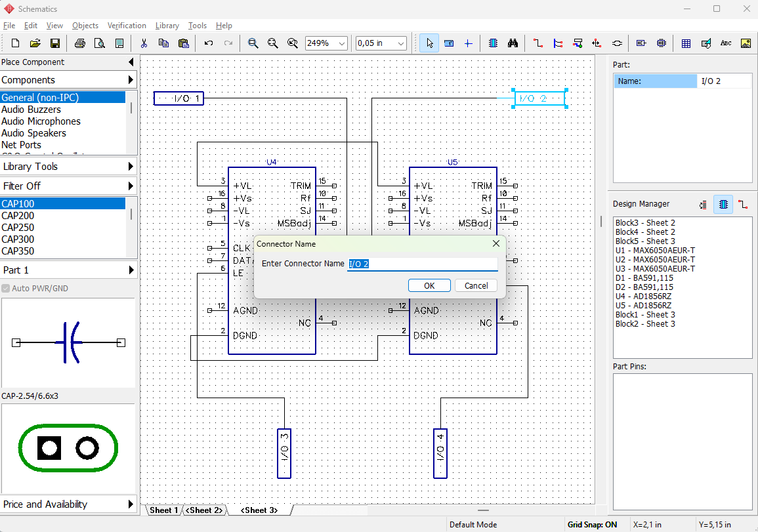Click the Place Picture icon

(746, 43)
